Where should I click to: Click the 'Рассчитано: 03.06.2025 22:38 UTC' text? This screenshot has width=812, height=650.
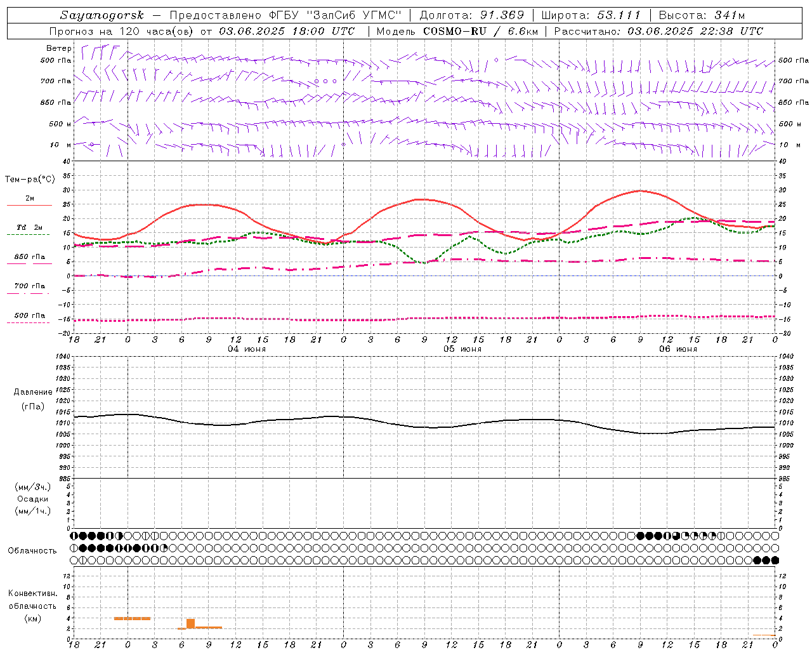pyautogui.click(x=658, y=31)
